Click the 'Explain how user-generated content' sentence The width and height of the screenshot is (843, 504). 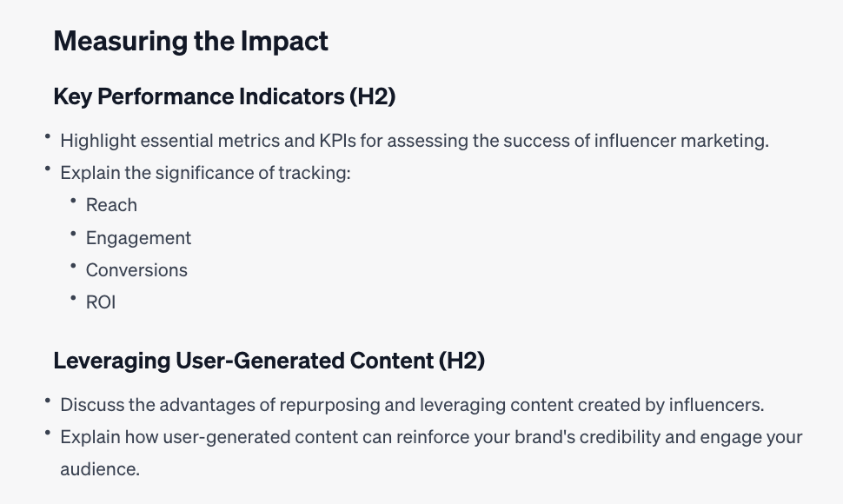tap(431, 453)
